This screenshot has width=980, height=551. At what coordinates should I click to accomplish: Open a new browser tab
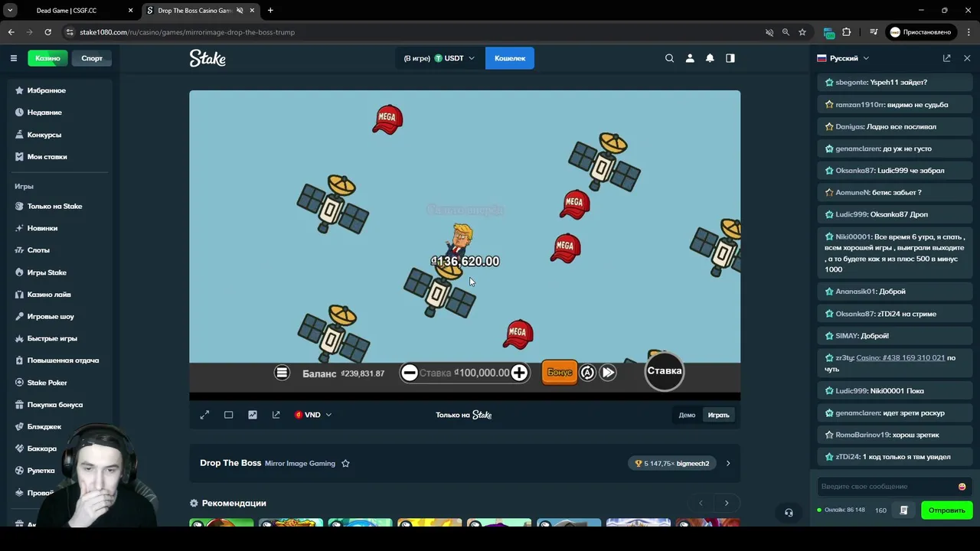point(270,11)
